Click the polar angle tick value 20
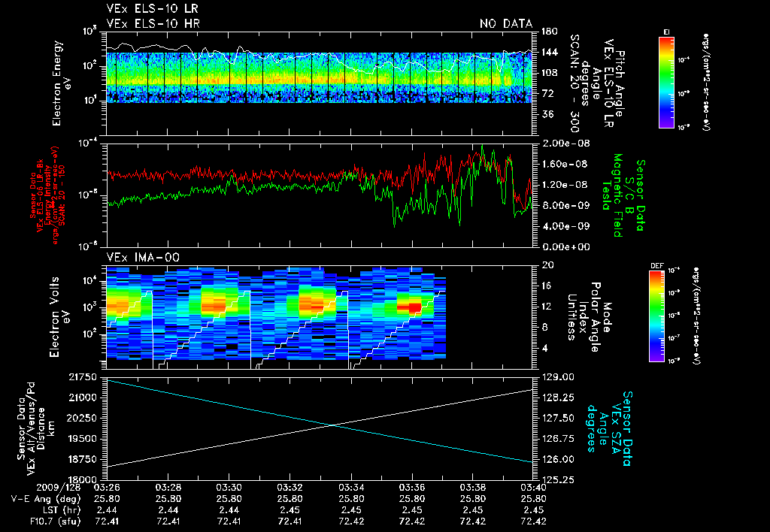Image resolution: width=770 pixels, height=532 pixels. tap(547, 265)
